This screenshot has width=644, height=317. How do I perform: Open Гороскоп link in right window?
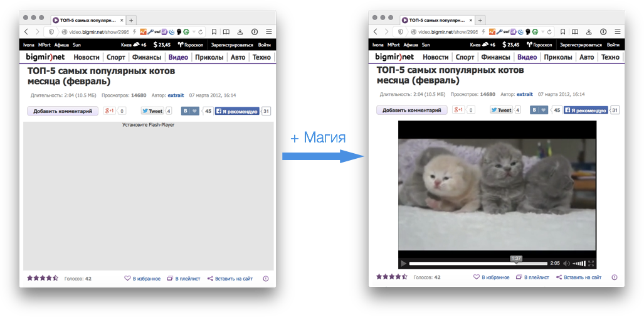[x=539, y=45]
